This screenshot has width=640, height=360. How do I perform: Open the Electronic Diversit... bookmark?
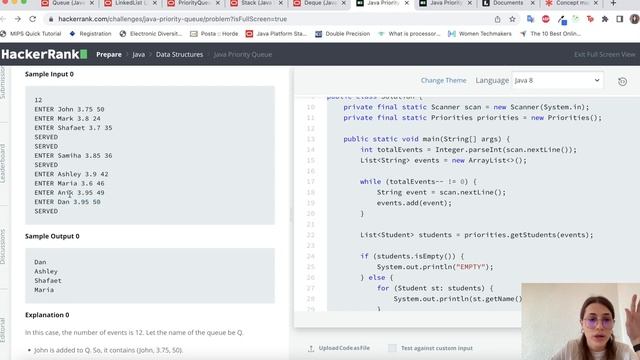pos(151,34)
